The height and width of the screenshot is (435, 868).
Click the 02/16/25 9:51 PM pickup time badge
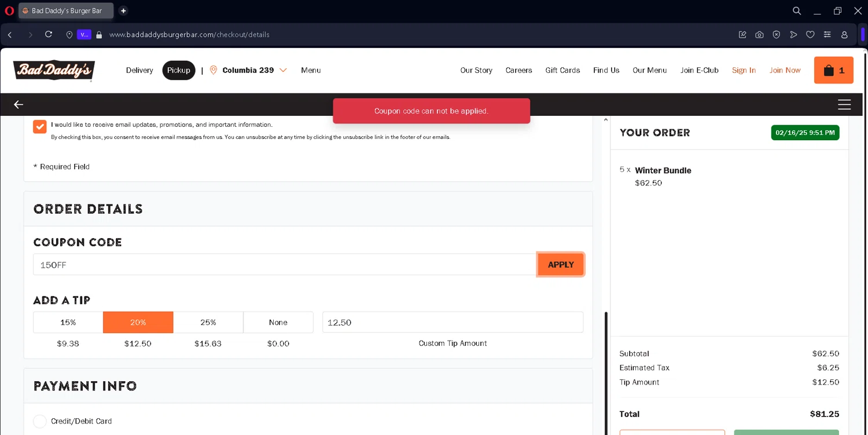coord(805,133)
